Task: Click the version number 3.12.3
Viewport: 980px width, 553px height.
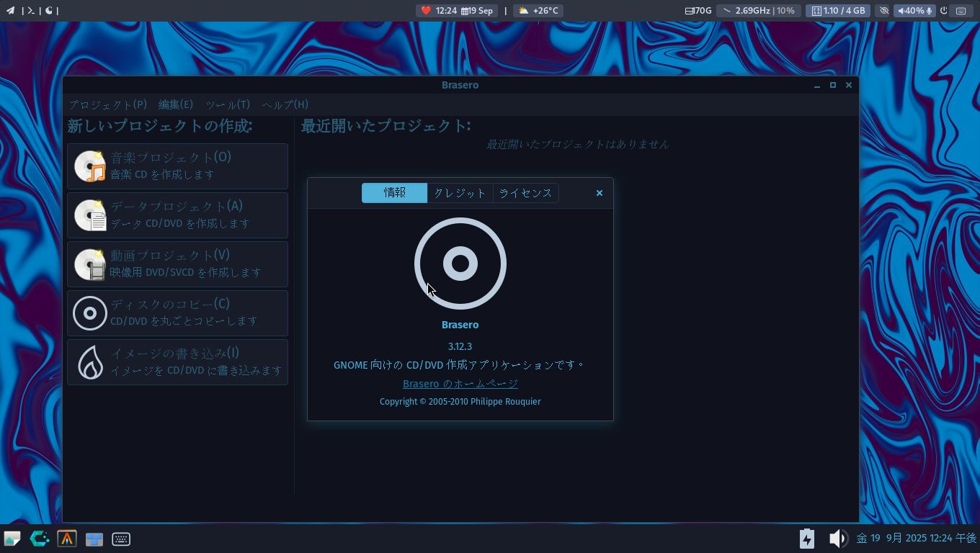Action: [460, 346]
